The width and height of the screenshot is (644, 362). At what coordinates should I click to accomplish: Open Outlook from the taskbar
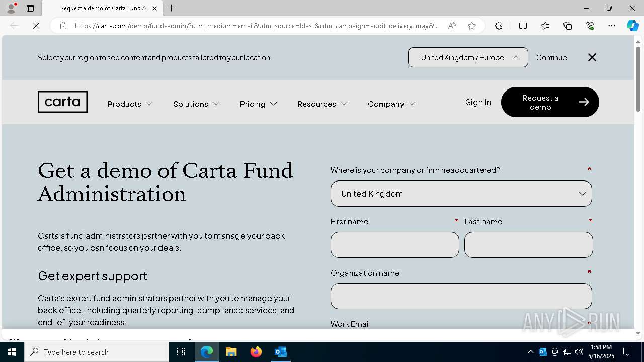tap(280, 352)
